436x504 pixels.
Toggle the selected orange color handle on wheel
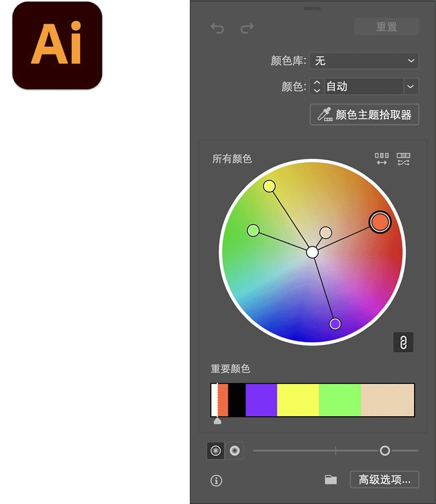click(x=380, y=221)
